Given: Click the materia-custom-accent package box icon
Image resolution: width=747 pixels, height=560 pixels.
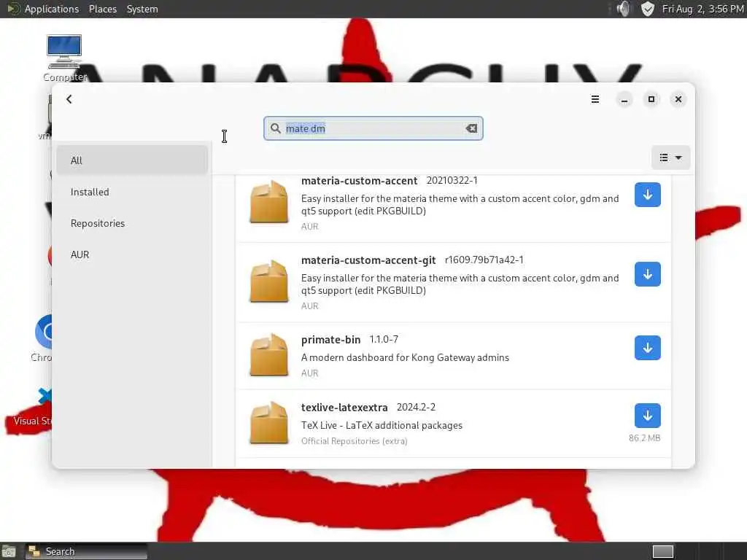Looking at the screenshot, I should 269,202.
